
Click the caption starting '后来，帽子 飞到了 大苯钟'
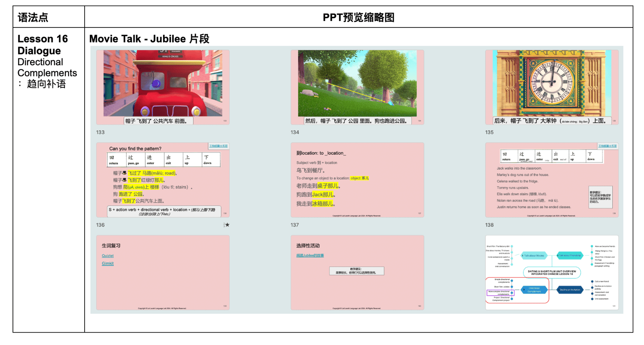click(x=552, y=121)
